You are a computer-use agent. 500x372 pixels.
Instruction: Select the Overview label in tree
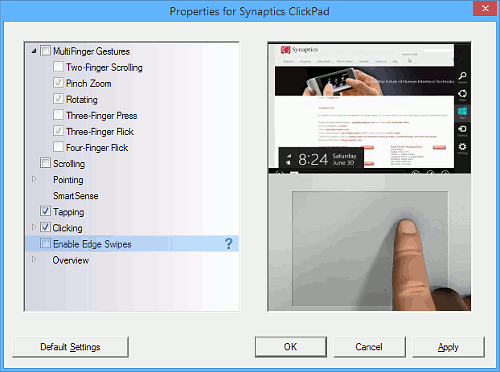point(71,260)
